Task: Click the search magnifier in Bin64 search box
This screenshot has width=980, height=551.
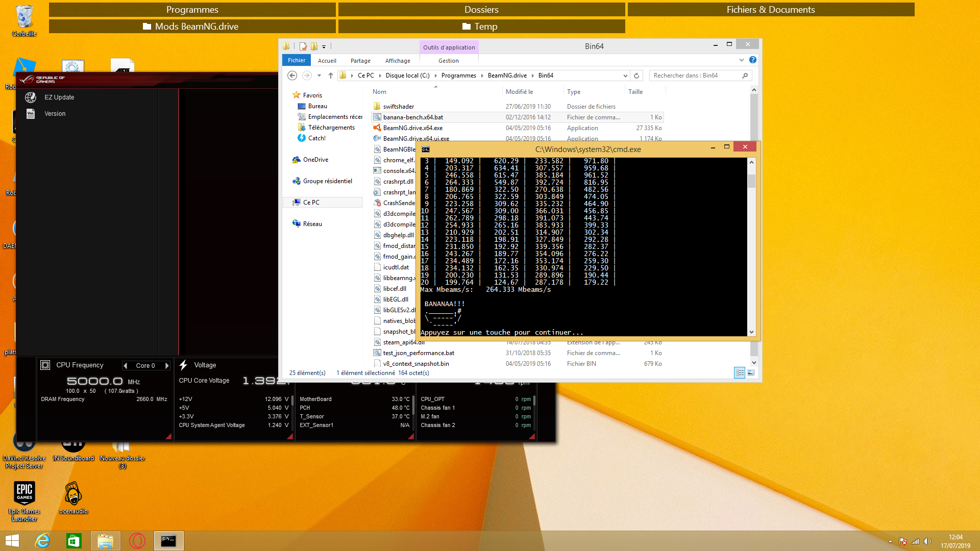Action: pos(745,76)
